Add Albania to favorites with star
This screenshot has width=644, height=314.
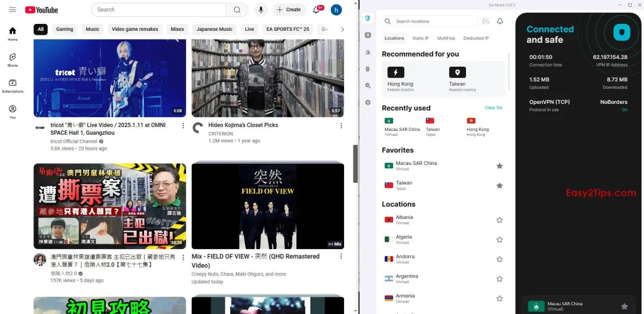point(499,220)
